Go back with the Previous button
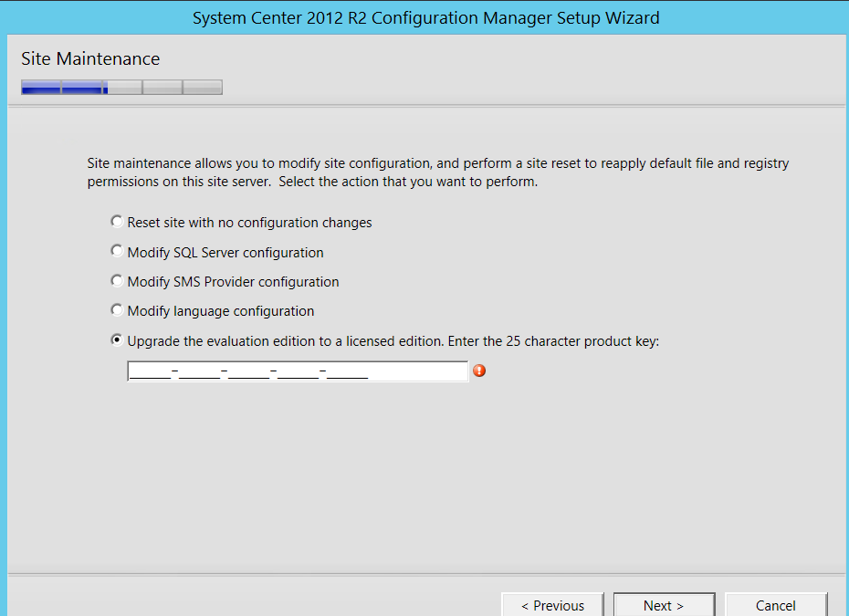Image resolution: width=849 pixels, height=616 pixels. tap(552, 605)
